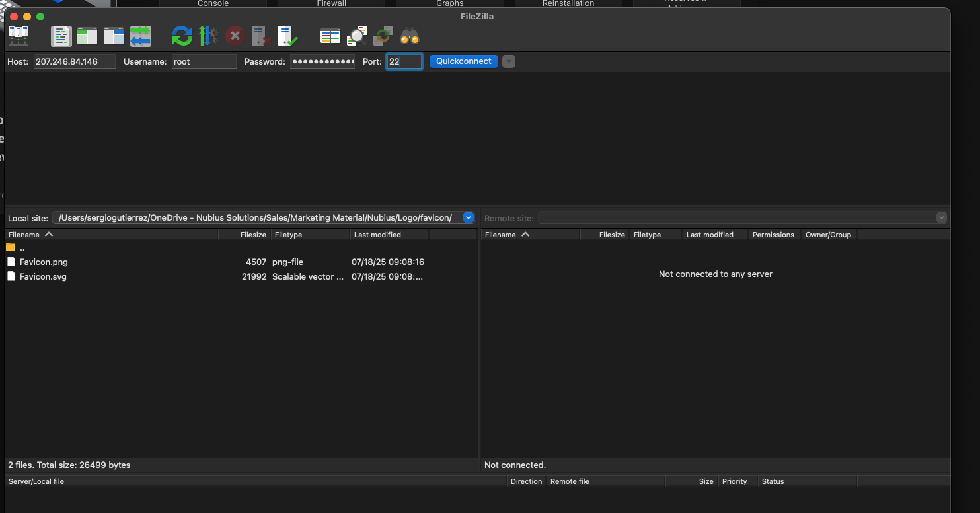Sort local files by Filesize column
Image resolution: width=980 pixels, height=513 pixels.
click(253, 235)
